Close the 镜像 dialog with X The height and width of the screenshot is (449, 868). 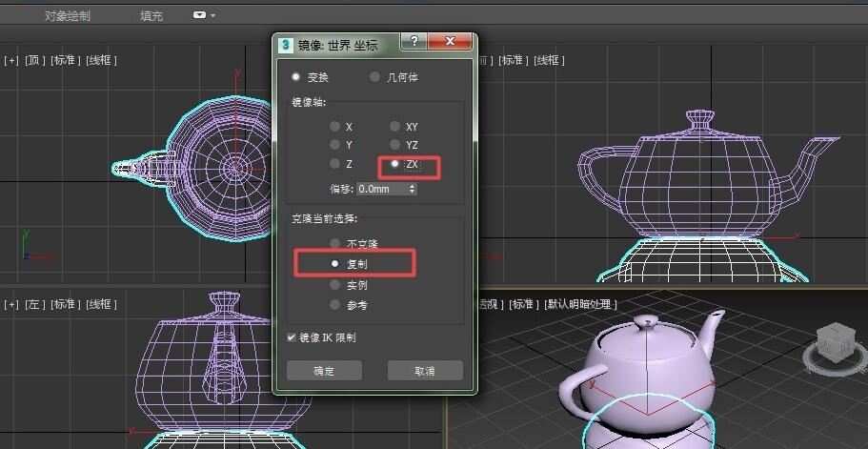click(x=450, y=42)
